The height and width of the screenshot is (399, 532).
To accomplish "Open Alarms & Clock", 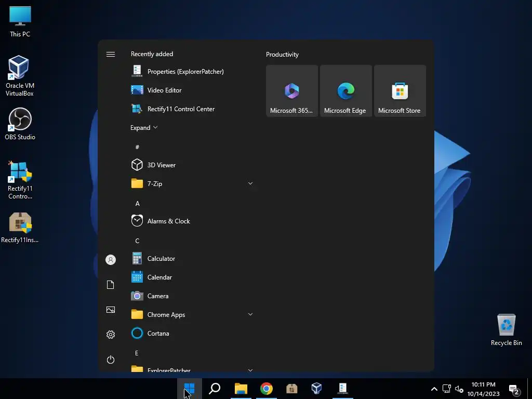I will tap(192, 221).
